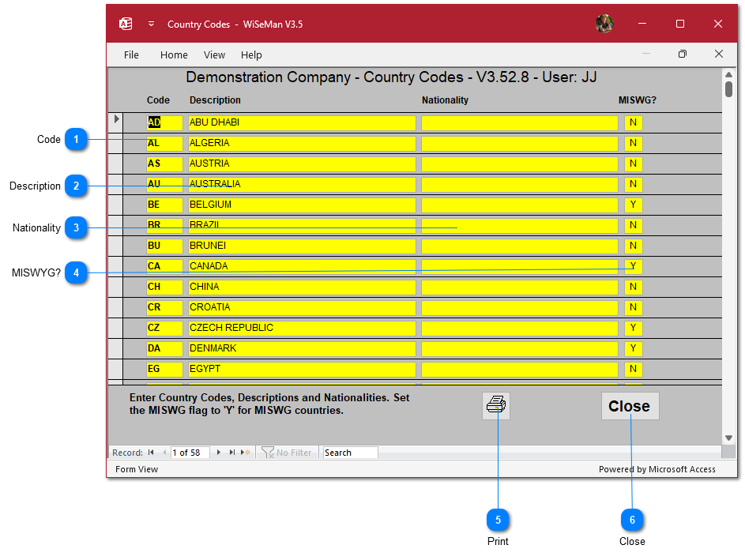Jump to the last record
Screen dimensions: 745x560
(232, 453)
